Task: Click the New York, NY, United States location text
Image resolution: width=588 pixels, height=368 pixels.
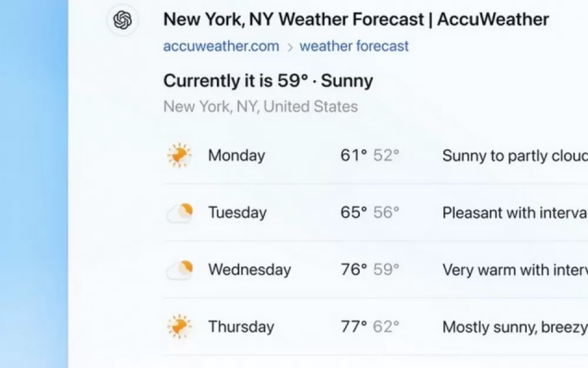Action: [260, 107]
